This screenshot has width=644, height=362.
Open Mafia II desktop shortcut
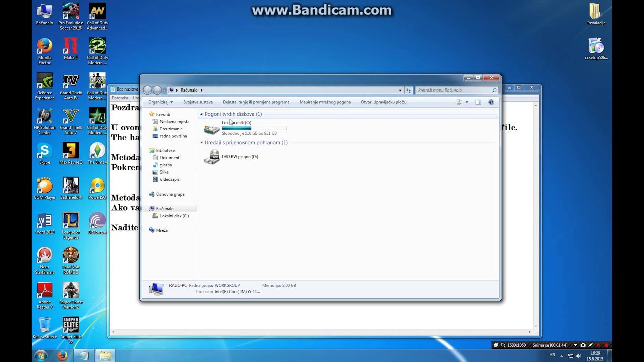71,49
